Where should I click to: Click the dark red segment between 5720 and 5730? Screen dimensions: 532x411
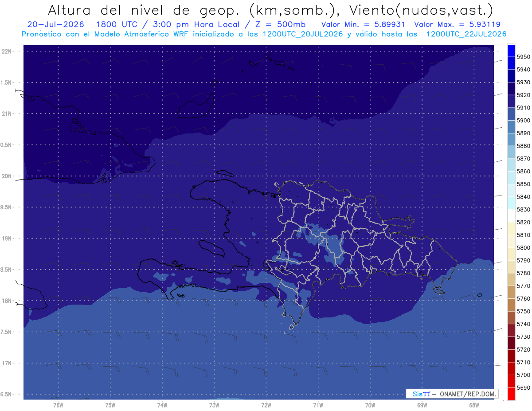511,343
